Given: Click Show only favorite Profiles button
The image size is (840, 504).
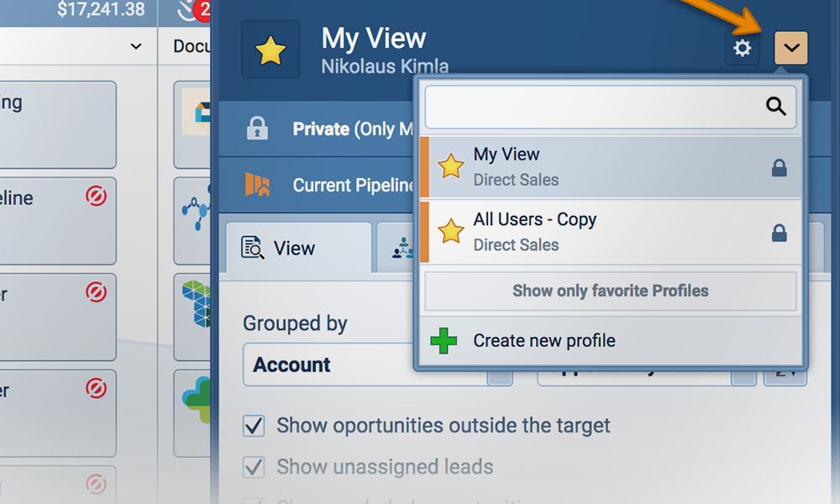Looking at the screenshot, I should tap(610, 291).
